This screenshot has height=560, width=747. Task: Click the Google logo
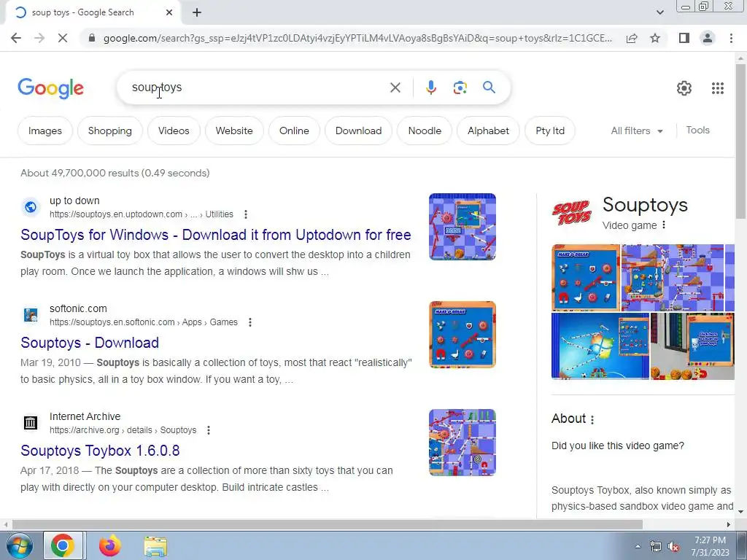[x=50, y=88]
